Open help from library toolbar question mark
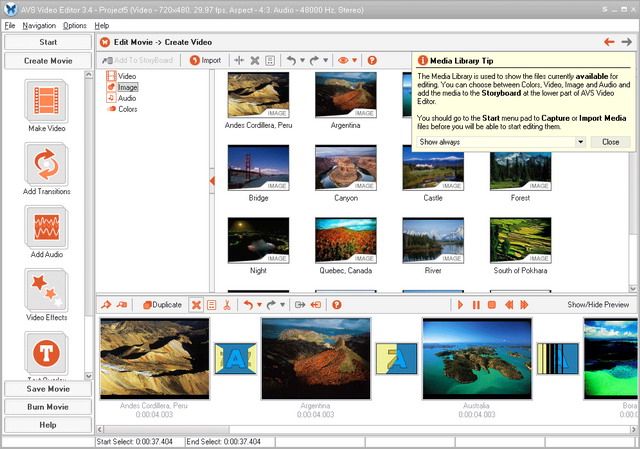This screenshot has width=640, height=449. (x=372, y=60)
